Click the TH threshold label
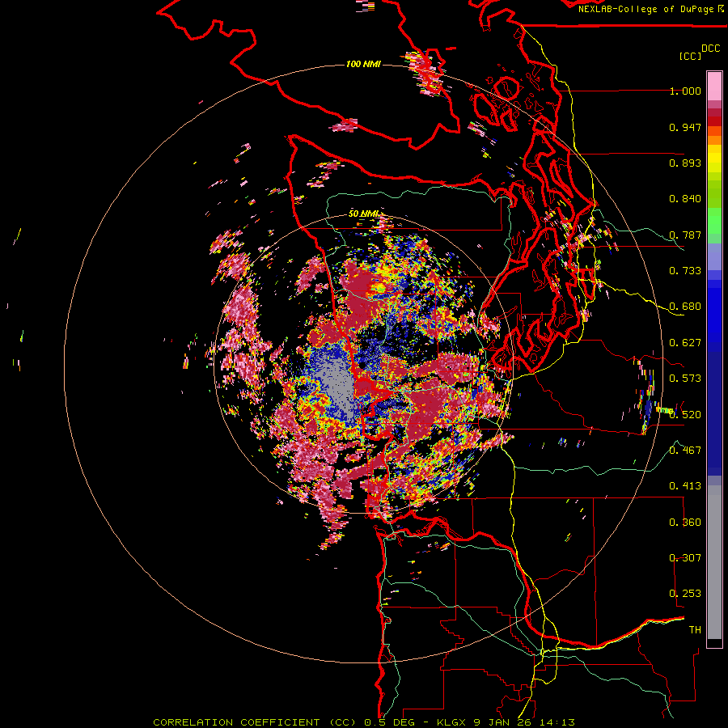This screenshot has width=728, height=728. coord(695,630)
